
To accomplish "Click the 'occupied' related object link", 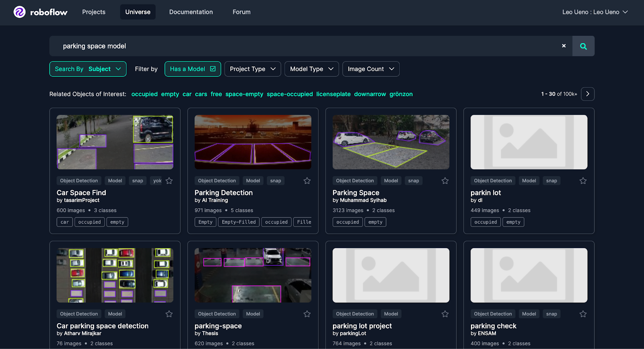I will coord(144,94).
